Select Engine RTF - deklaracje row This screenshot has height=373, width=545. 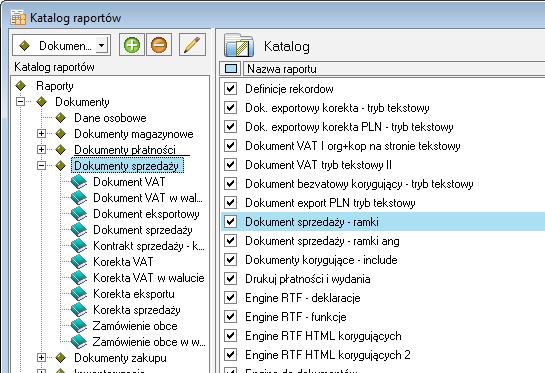382,298
